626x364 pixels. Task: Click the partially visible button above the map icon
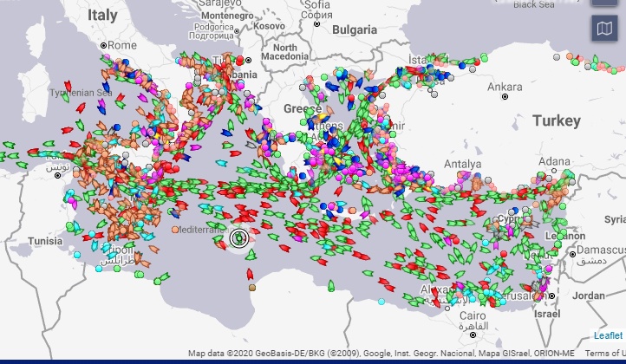605,3
